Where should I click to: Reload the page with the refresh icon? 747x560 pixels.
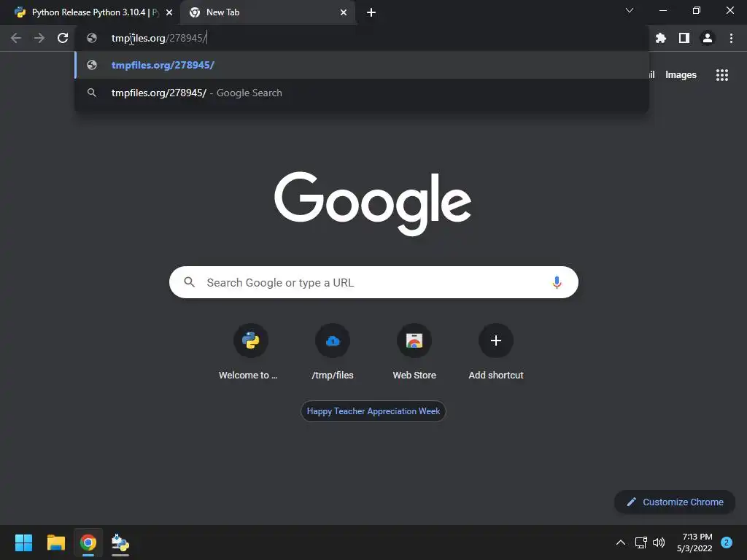tap(63, 38)
